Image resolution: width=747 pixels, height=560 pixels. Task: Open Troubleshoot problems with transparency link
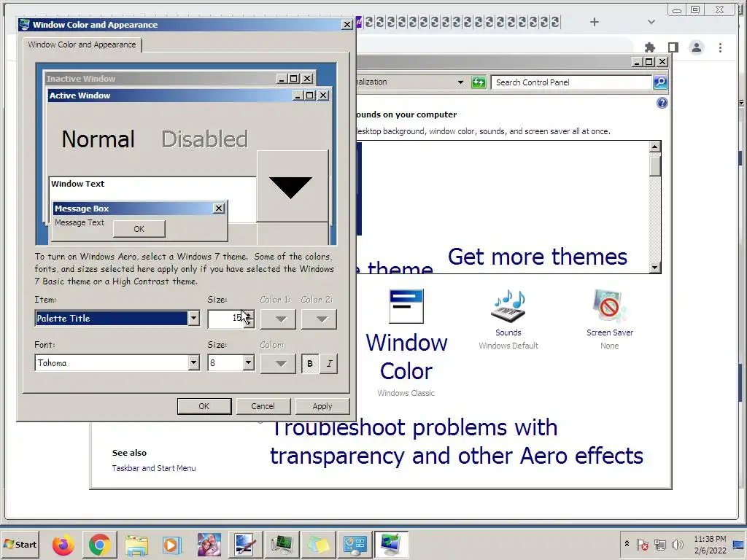(x=457, y=441)
